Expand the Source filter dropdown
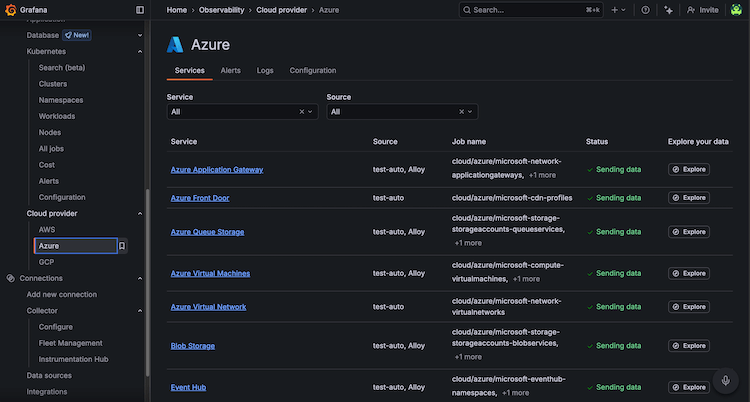The height and width of the screenshot is (402, 750). coord(472,112)
